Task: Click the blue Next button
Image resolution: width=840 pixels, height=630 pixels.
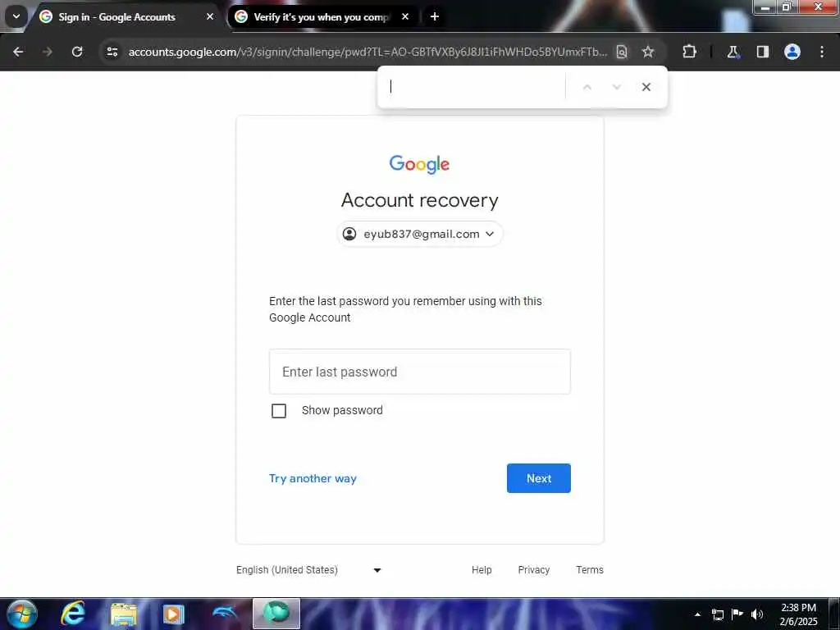Action: point(538,478)
